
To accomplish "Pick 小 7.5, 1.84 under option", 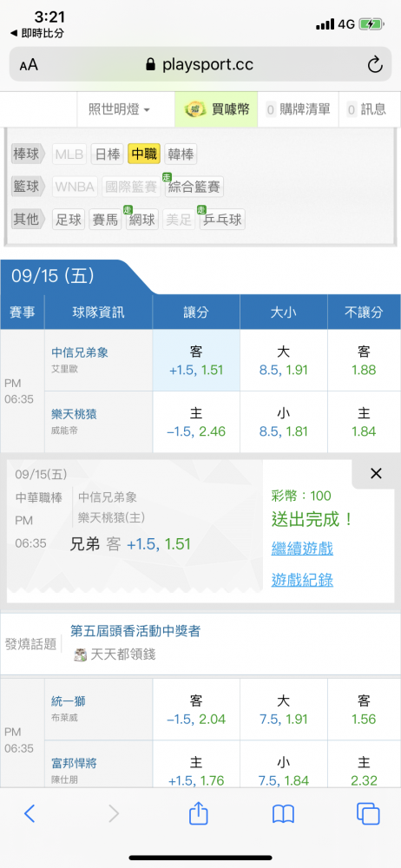I will pyautogui.click(x=284, y=765).
